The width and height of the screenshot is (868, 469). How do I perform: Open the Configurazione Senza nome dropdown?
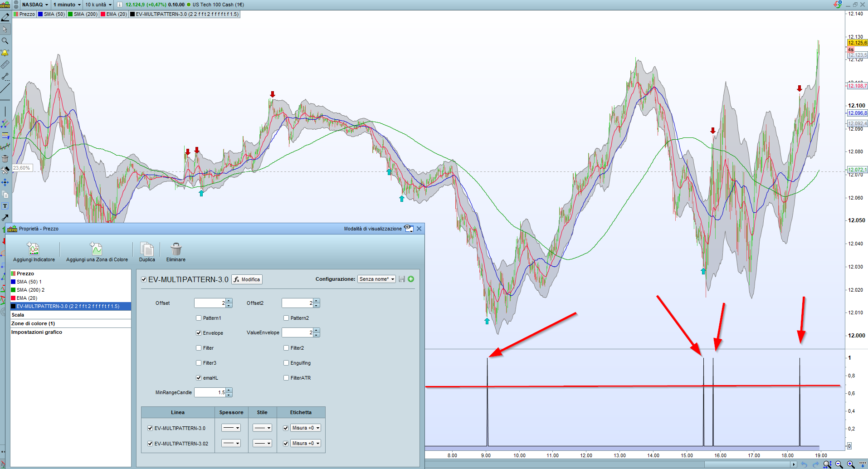tap(376, 279)
